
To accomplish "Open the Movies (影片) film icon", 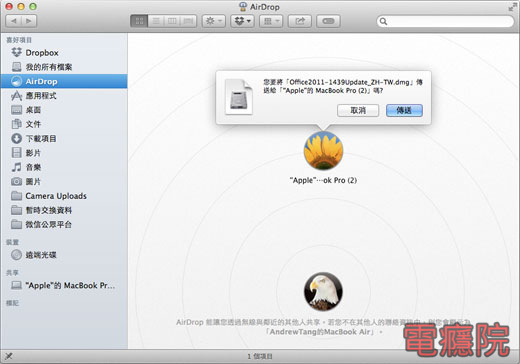I will click(x=16, y=153).
